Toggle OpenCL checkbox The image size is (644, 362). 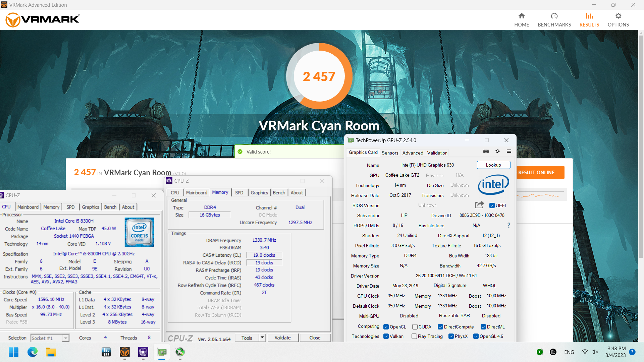[386, 327]
